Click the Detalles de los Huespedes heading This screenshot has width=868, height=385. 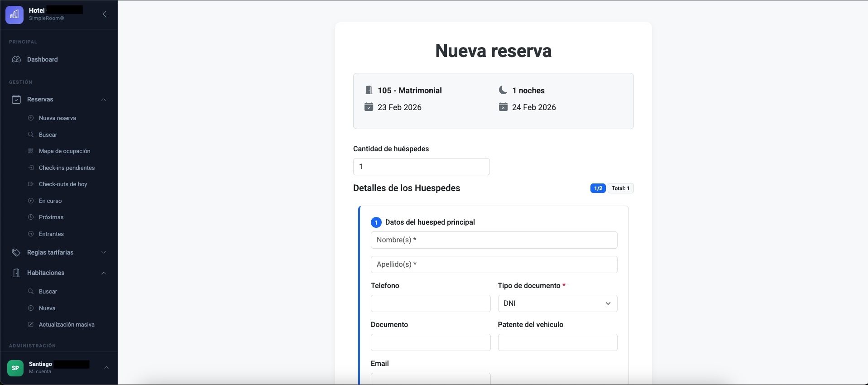407,188
